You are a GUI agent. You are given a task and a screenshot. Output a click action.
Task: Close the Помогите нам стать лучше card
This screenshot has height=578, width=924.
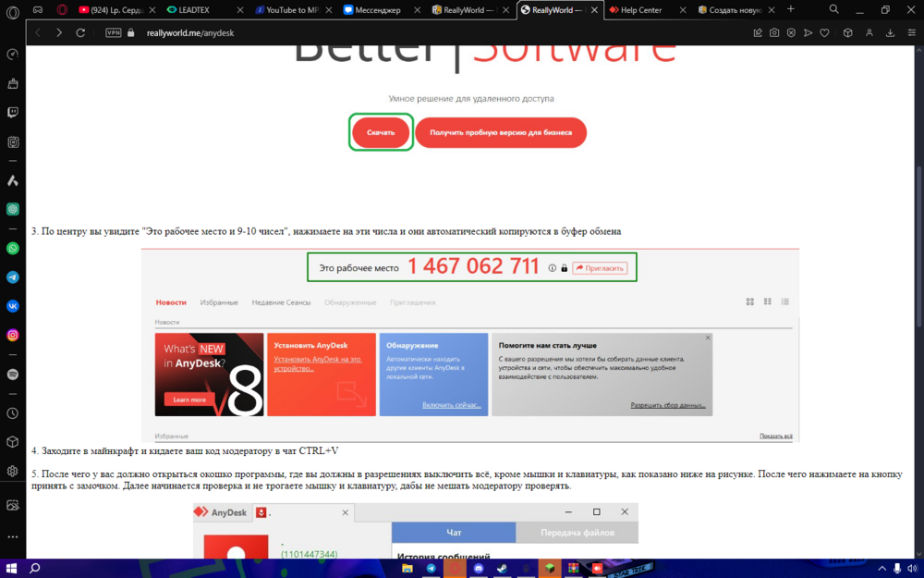pos(708,338)
